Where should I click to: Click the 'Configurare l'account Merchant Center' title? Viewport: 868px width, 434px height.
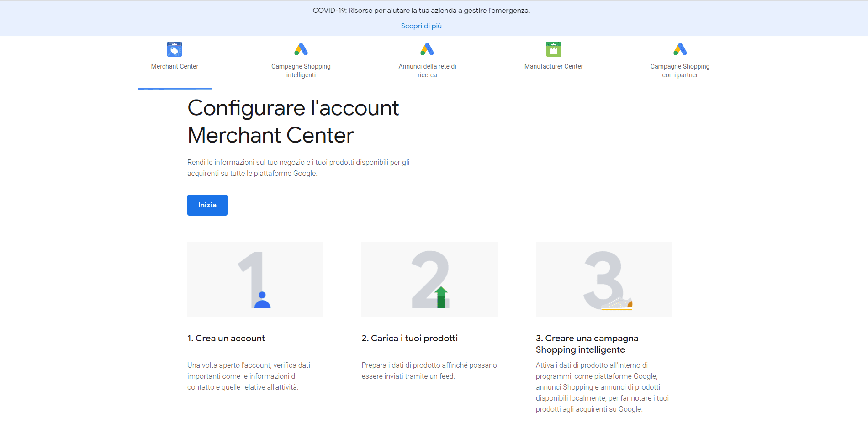[293, 122]
